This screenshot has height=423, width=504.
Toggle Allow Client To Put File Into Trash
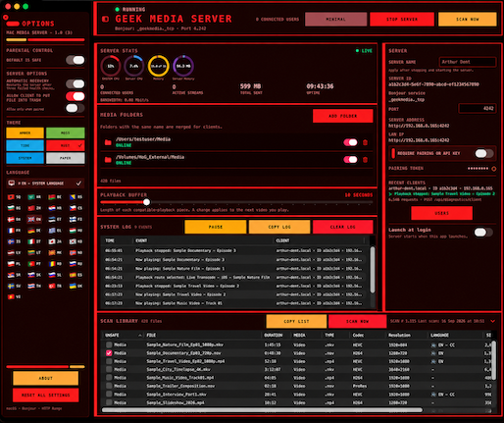tap(76, 96)
